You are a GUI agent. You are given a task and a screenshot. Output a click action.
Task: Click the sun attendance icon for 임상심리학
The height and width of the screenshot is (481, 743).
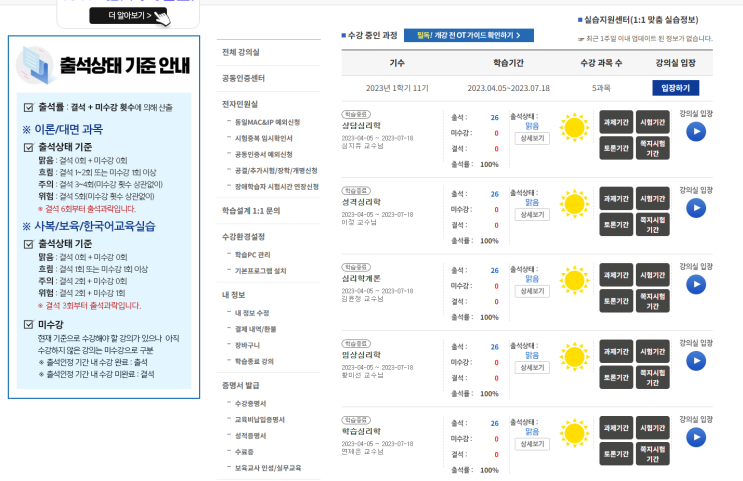574,357
